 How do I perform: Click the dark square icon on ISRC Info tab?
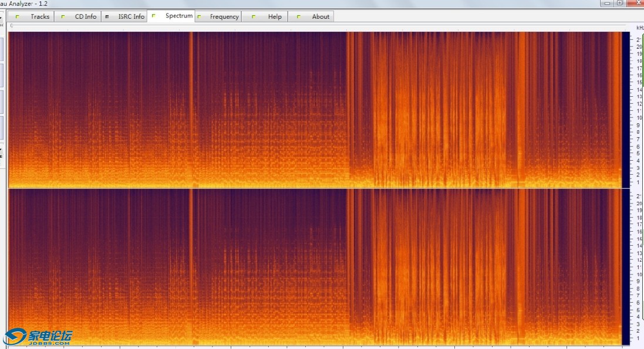[x=107, y=16]
